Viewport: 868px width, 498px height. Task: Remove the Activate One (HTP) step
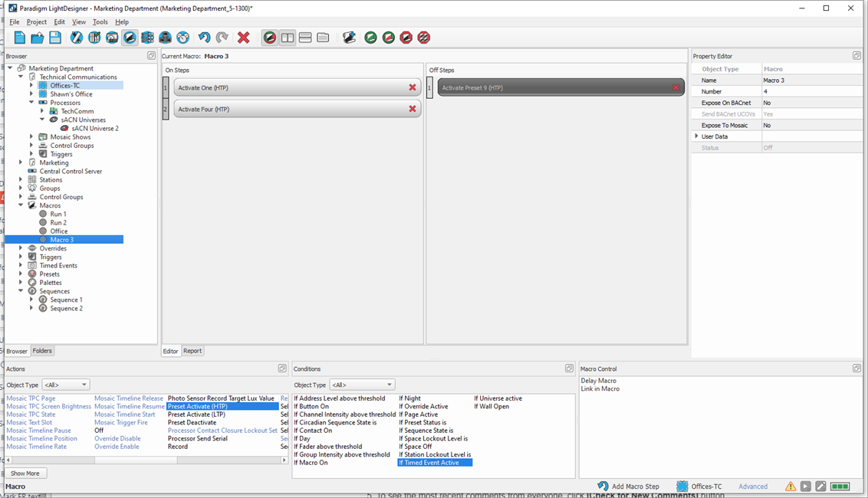413,88
